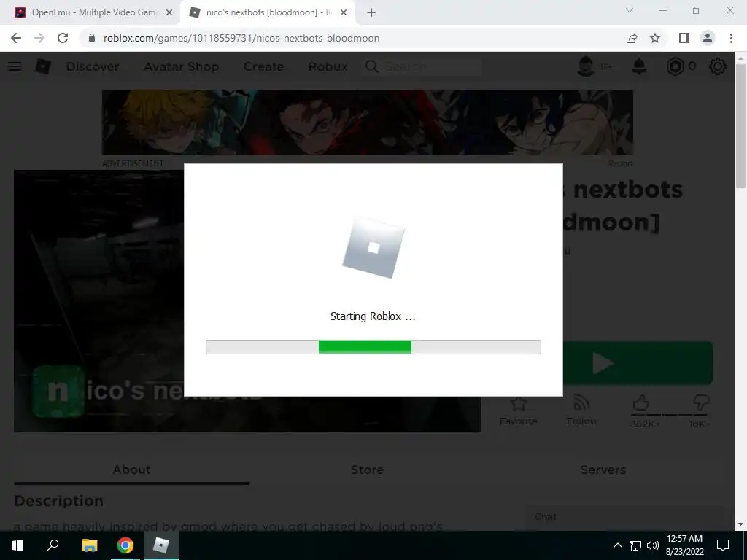Open the Avatar Shop page

(x=182, y=66)
